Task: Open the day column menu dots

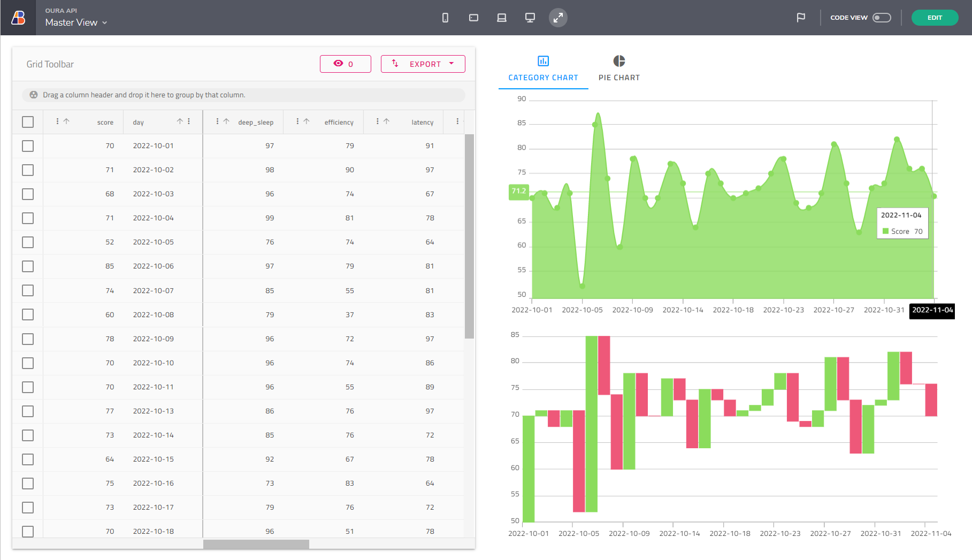Action: pos(189,121)
